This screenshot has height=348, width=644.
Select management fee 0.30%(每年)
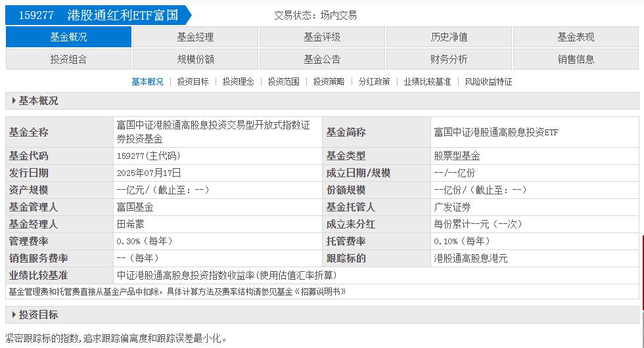(144, 242)
